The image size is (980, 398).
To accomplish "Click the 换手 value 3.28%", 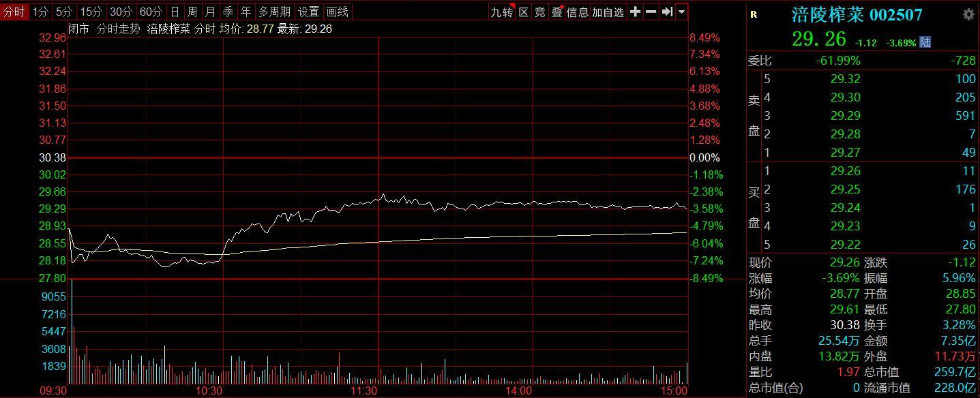I will click(x=958, y=325).
